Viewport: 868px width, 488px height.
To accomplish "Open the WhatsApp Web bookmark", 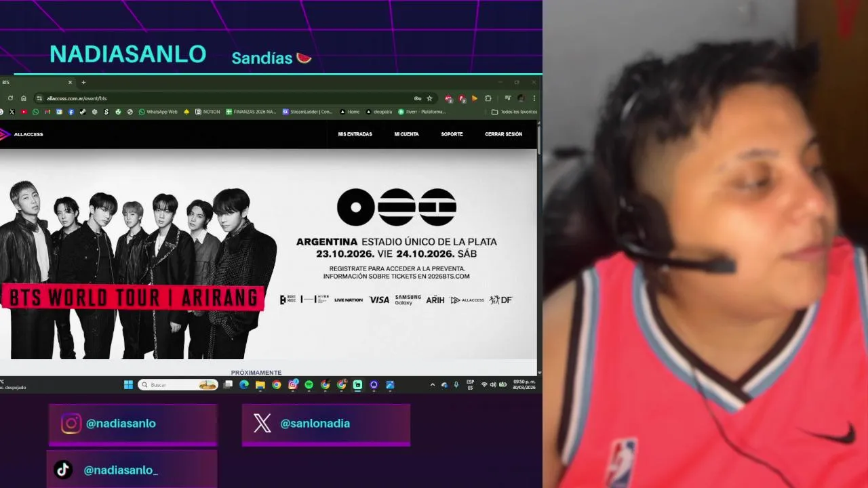I will pyautogui.click(x=158, y=112).
